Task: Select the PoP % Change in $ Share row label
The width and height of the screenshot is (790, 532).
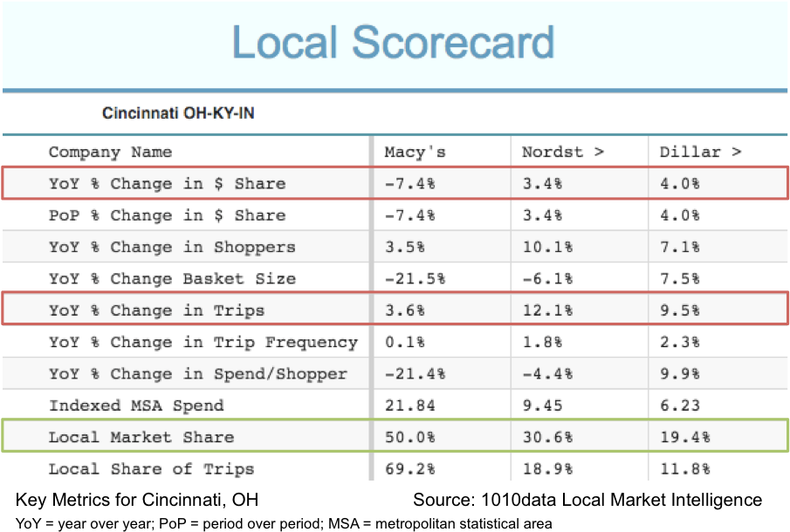Action: [x=167, y=215]
